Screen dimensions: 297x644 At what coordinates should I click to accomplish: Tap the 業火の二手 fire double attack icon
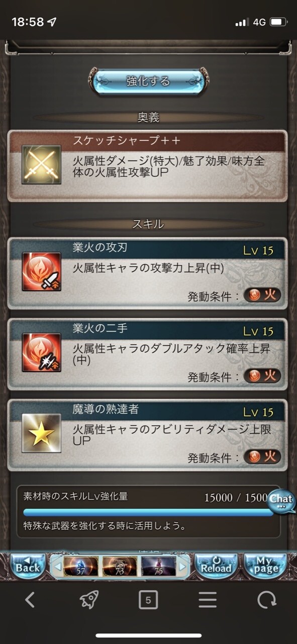point(41,352)
